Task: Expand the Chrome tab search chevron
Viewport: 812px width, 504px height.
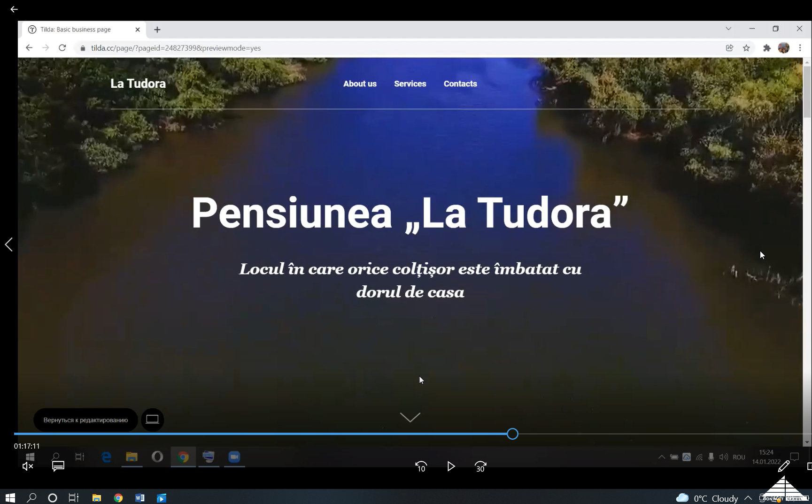Action: click(728, 29)
